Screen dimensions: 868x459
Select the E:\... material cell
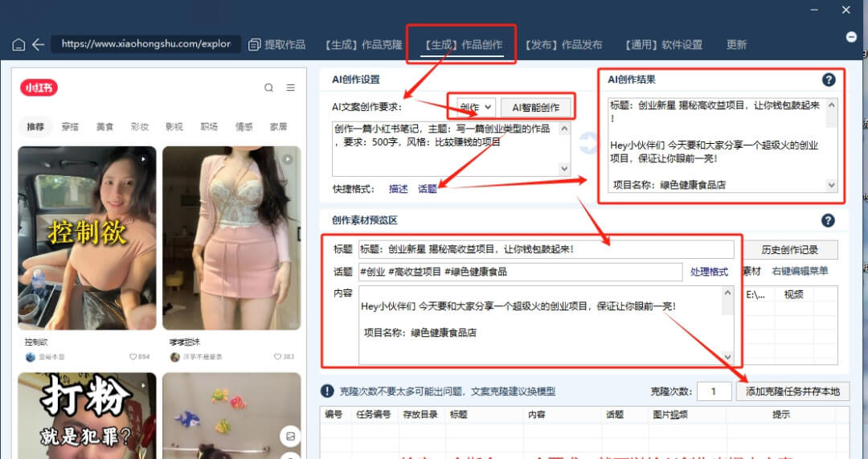coord(755,294)
